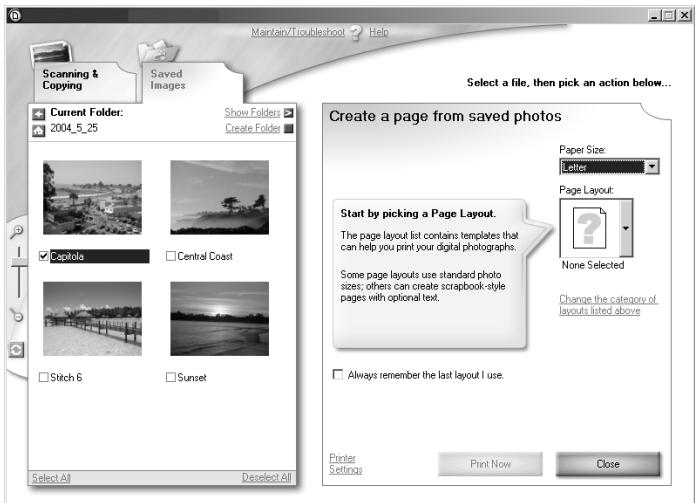This screenshot has height=503, width=695.
Task: Enable Always remember the last layout I use
Action: pyautogui.click(x=338, y=374)
